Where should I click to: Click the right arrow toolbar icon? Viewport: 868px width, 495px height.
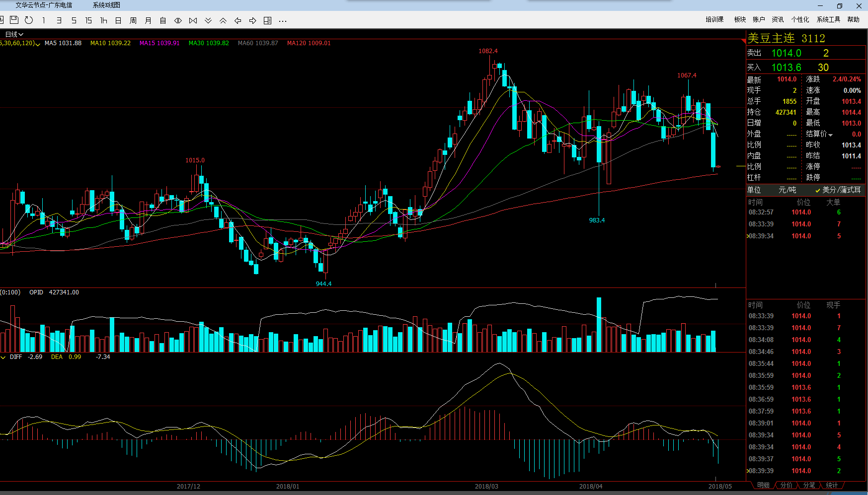click(253, 20)
